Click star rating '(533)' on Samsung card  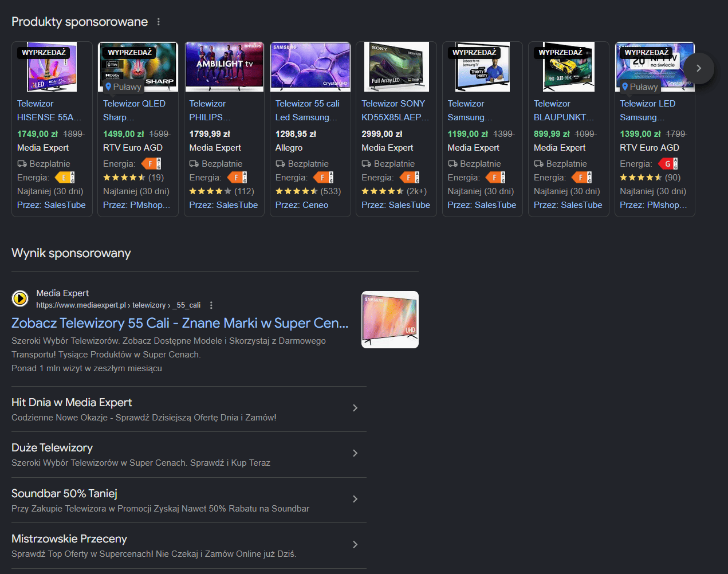tap(308, 191)
